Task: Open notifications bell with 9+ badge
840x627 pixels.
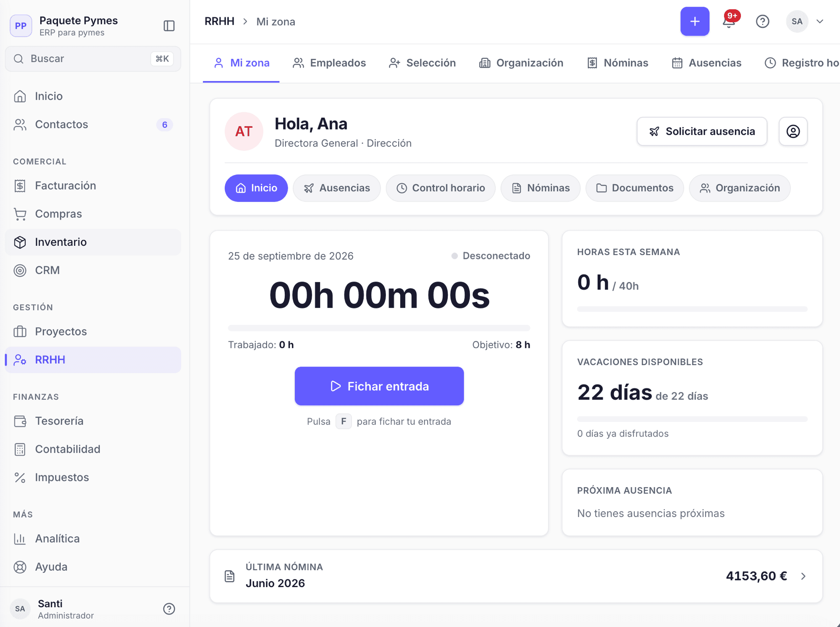Action: point(729,21)
